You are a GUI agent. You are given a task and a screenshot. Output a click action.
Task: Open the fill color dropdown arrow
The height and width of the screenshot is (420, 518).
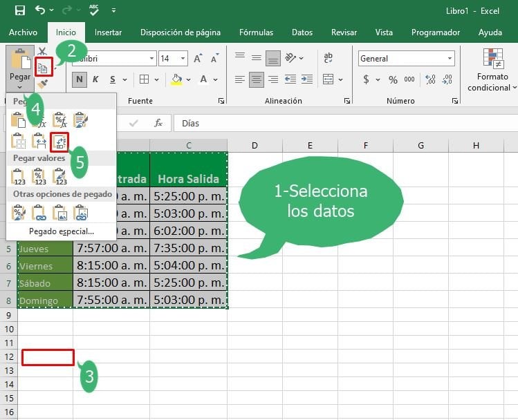(188, 79)
